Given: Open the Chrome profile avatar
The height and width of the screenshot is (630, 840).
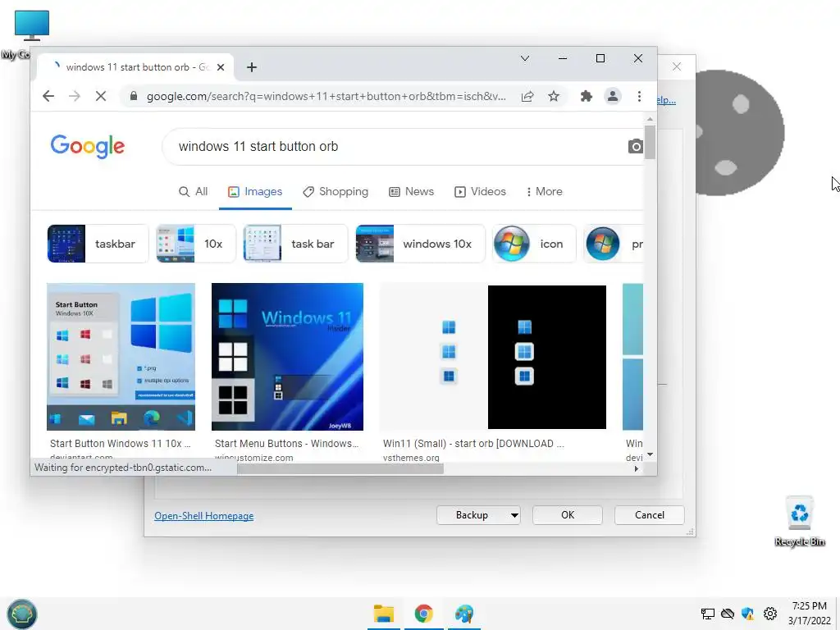Looking at the screenshot, I should (x=612, y=96).
